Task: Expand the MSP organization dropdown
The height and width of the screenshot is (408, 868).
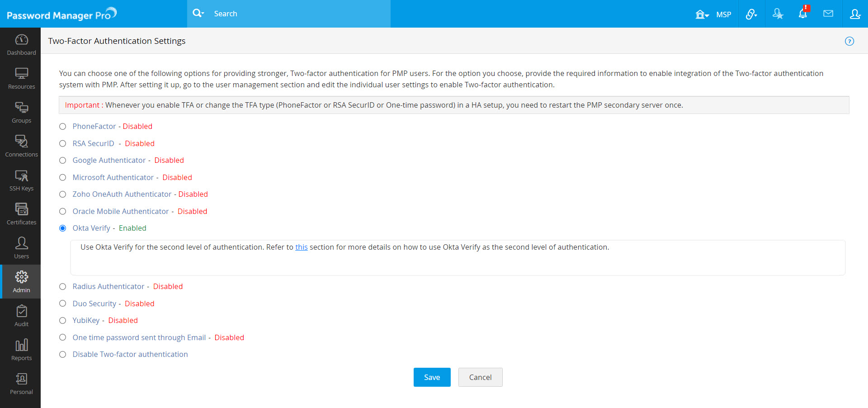Action: (x=713, y=14)
